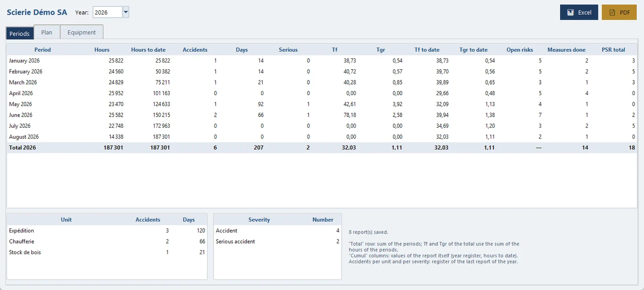
Task: Select the February 2026 period
Action: tap(322, 72)
